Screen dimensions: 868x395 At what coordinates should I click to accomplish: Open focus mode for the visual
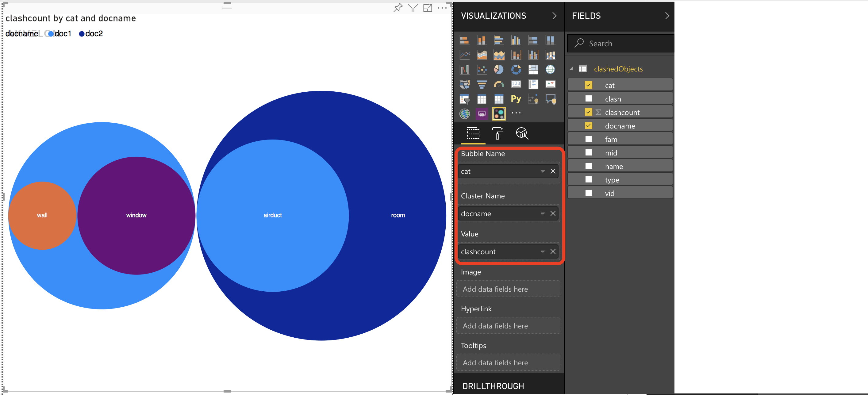point(428,7)
